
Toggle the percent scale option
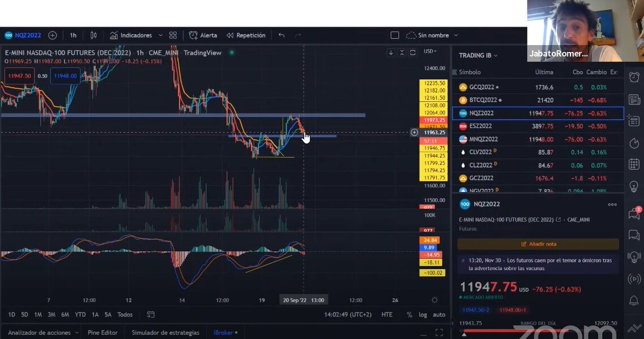click(409, 315)
